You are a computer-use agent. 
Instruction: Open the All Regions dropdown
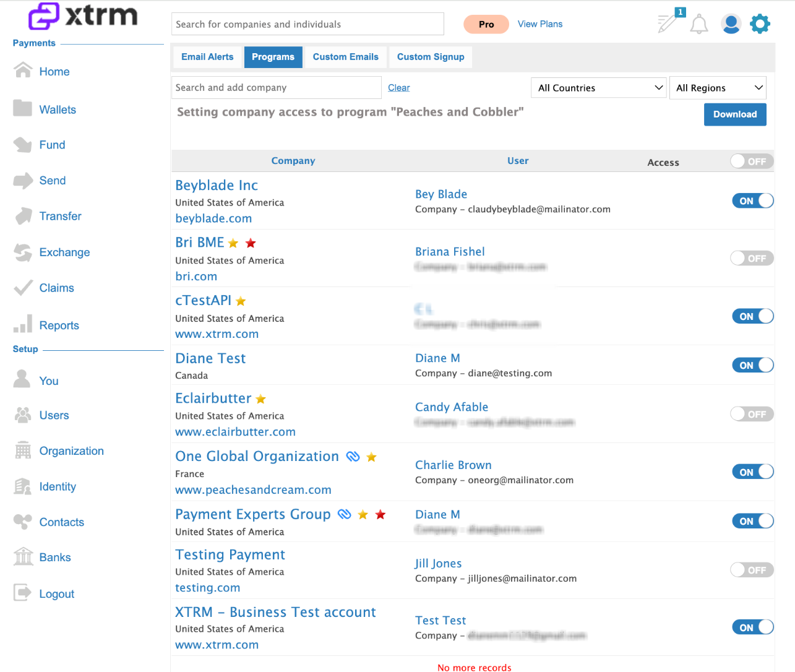point(718,88)
